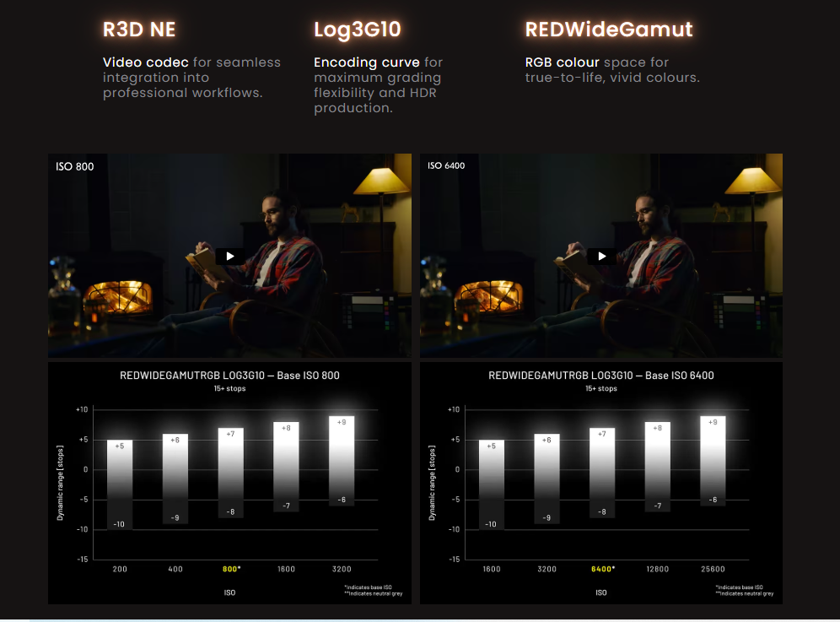Click the bold 'Encoding curve' text
Viewport: 840px width, 622px height.
[367, 62]
